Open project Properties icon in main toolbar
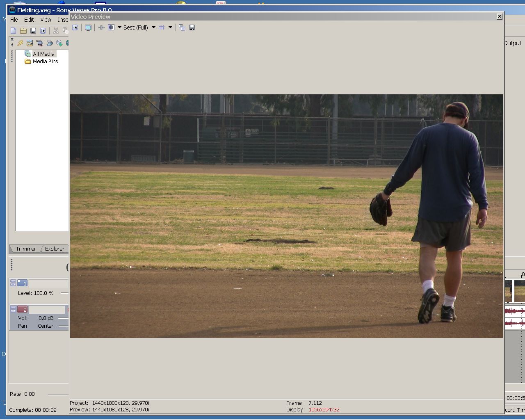The height and width of the screenshot is (420, 525). (x=43, y=31)
